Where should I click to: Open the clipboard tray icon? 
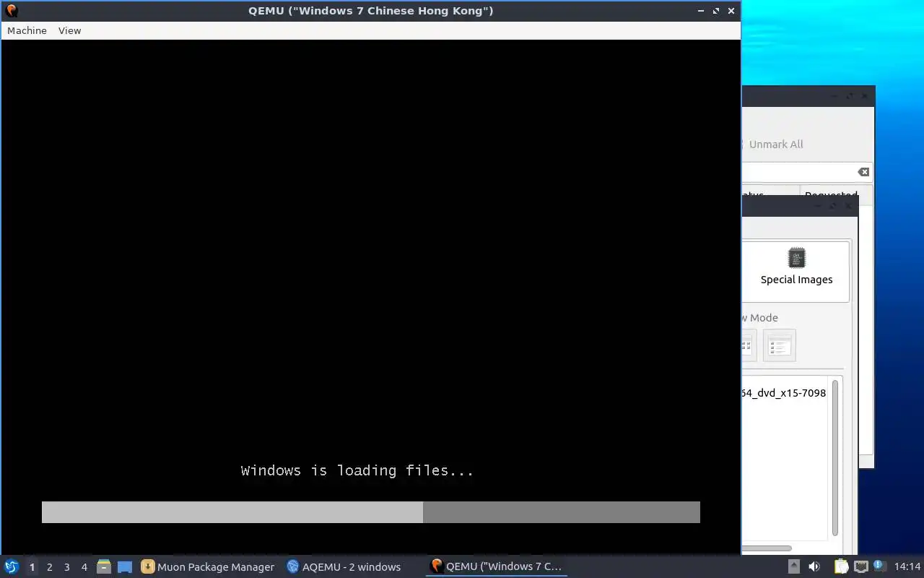842,567
